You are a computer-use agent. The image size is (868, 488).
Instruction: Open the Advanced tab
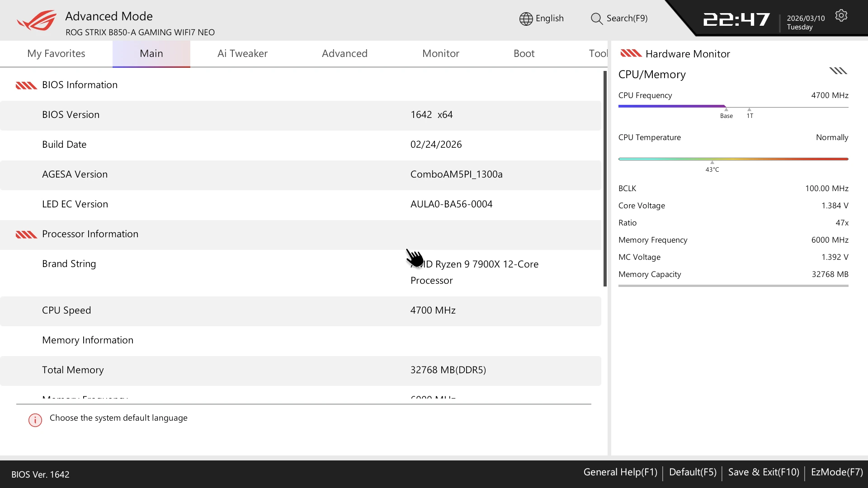tap(344, 53)
